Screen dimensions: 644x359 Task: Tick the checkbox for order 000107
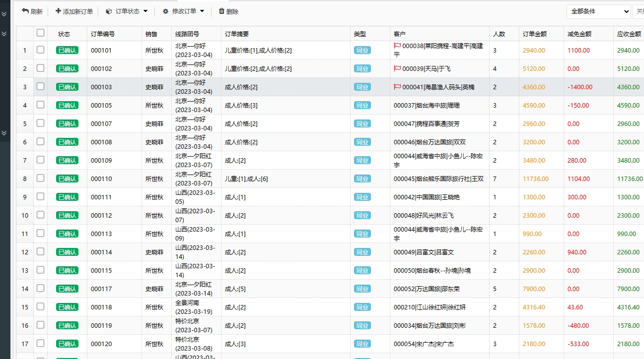40,123
